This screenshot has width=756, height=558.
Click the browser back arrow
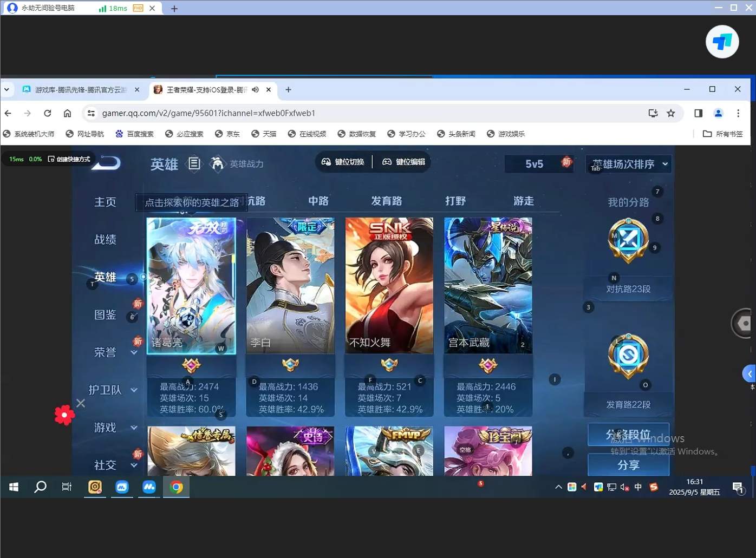pyautogui.click(x=8, y=113)
